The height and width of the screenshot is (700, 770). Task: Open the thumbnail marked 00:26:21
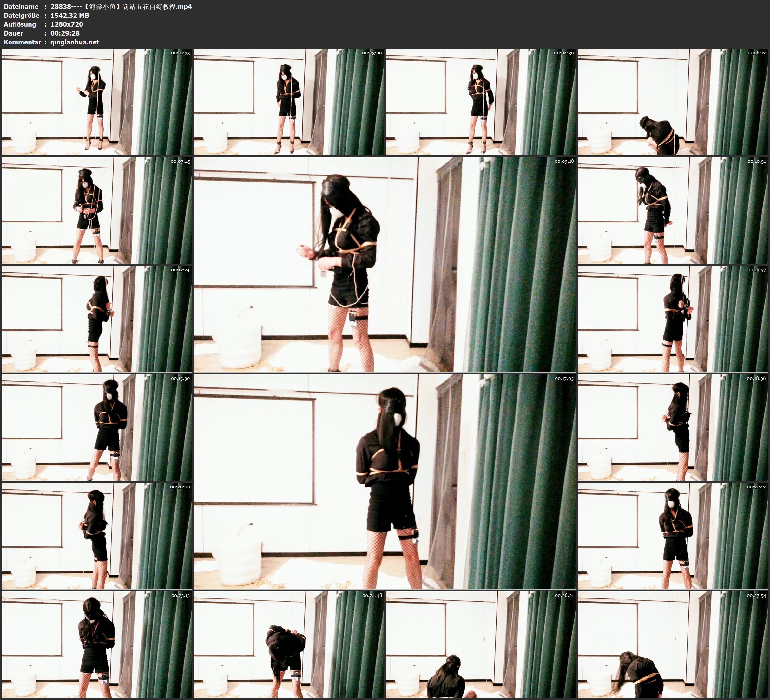tap(480, 644)
